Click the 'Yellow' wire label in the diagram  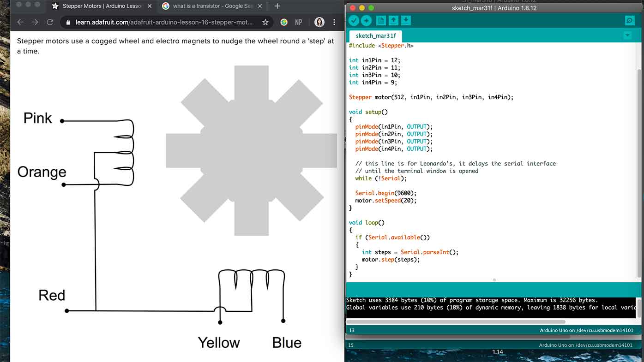click(x=219, y=343)
